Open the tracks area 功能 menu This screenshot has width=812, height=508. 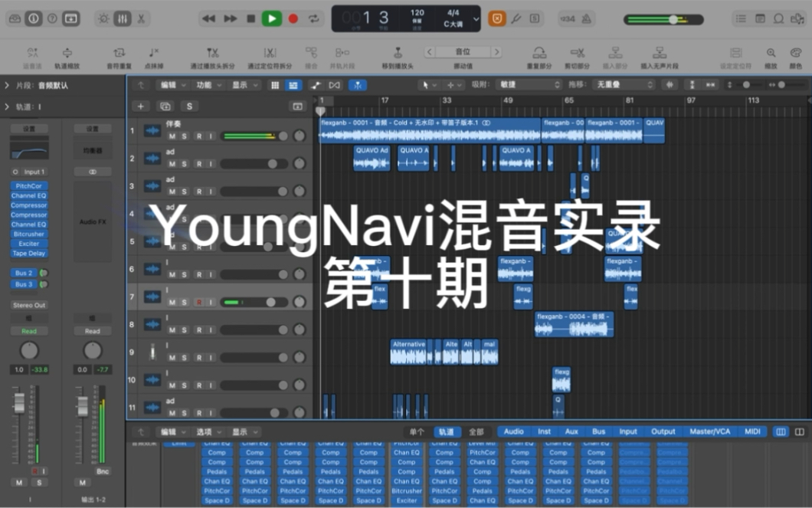(208, 85)
